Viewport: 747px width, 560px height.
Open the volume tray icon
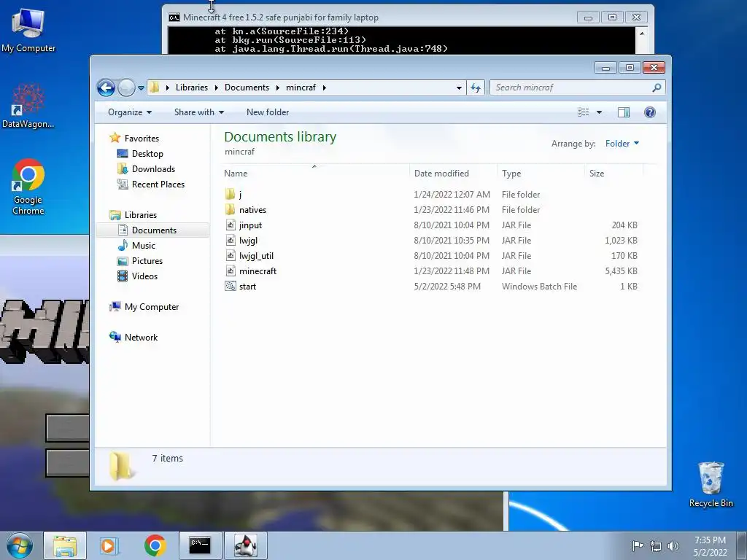point(673,546)
